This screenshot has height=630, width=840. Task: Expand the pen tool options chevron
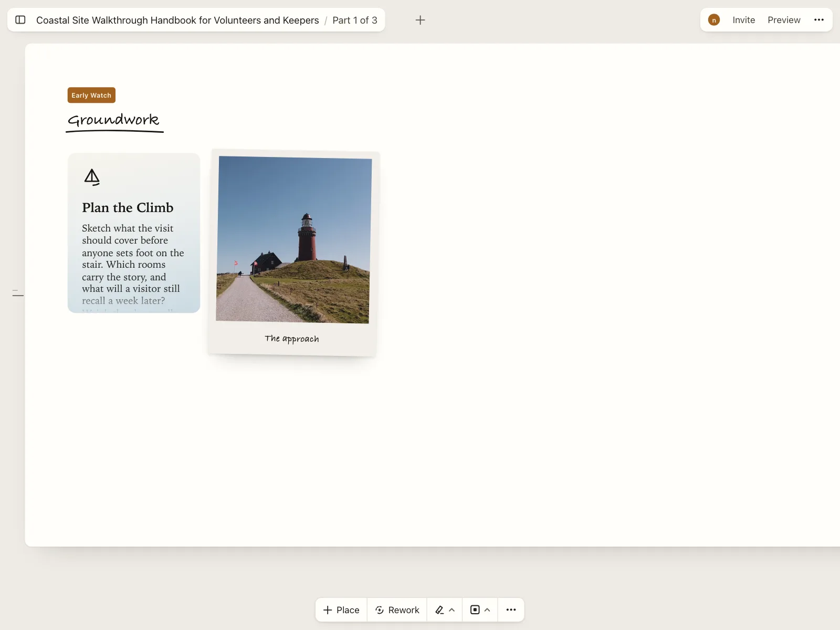(x=452, y=610)
